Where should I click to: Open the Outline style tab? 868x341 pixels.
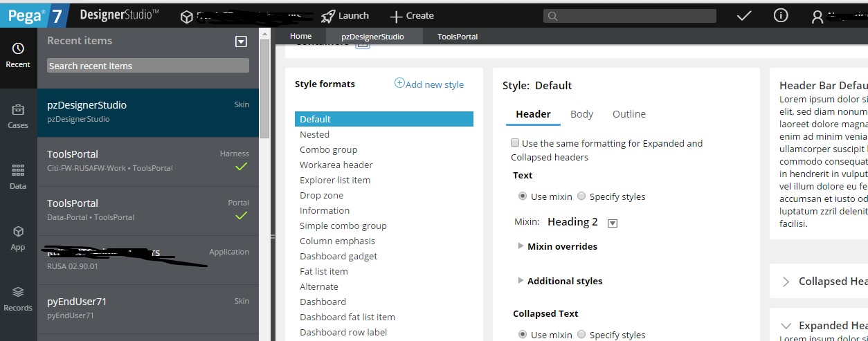pos(629,114)
